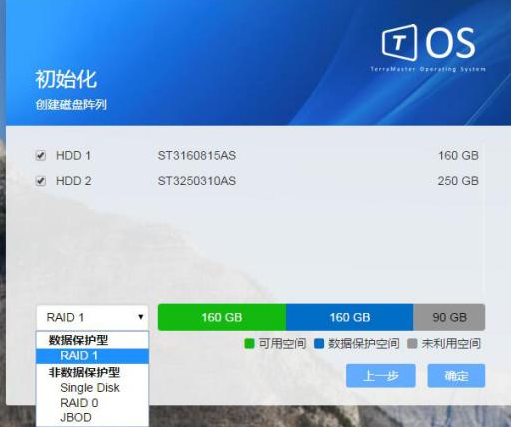511x427 pixels.
Task: Click the green 160 GB bar segment
Action: pos(222,317)
